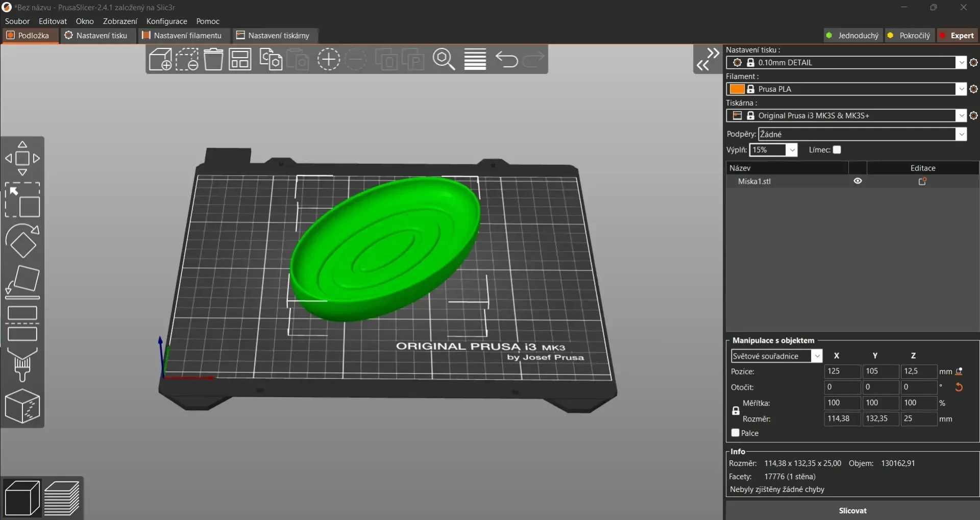The width and height of the screenshot is (980, 520).
Task: Open the Editovat menu
Action: click(53, 21)
